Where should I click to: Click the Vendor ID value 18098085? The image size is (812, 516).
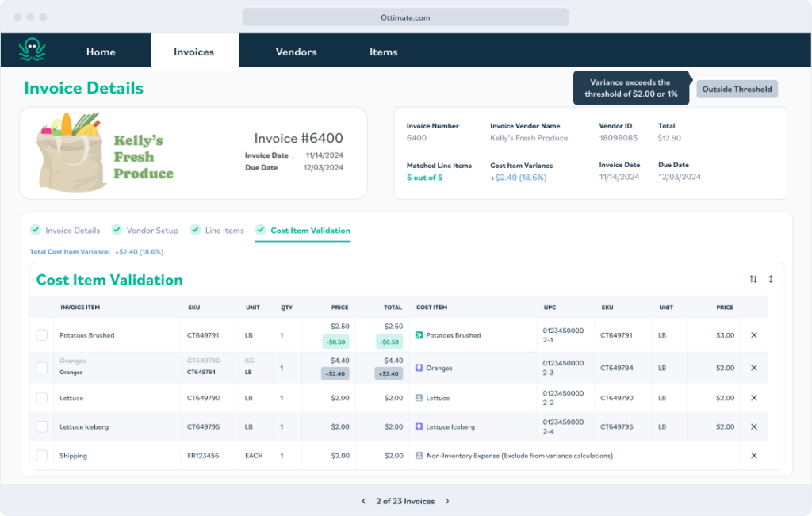click(x=619, y=138)
